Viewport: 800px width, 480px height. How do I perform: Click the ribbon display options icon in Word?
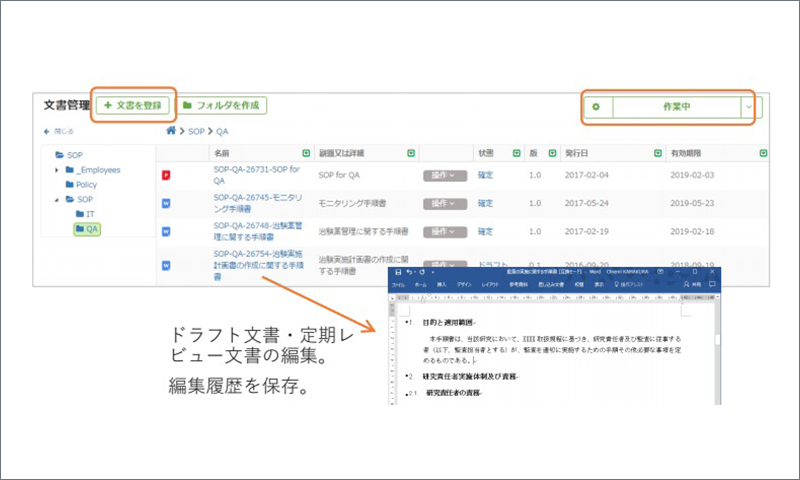[660, 272]
